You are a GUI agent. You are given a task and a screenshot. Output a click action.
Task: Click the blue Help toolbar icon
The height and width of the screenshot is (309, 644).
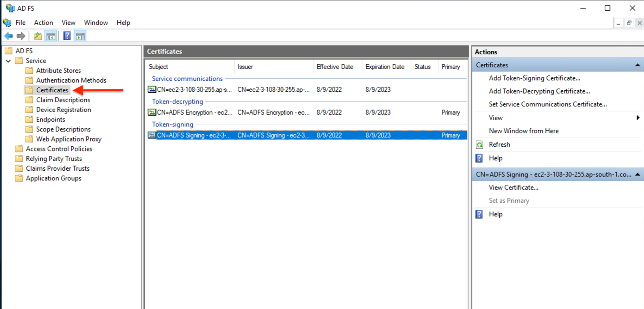(x=67, y=36)
